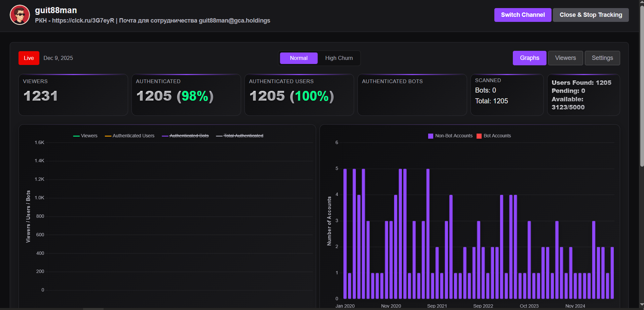Click the SCANNED card label
Image resolution: width=644 pixels, height=310 pixels.
coord(488,80)
